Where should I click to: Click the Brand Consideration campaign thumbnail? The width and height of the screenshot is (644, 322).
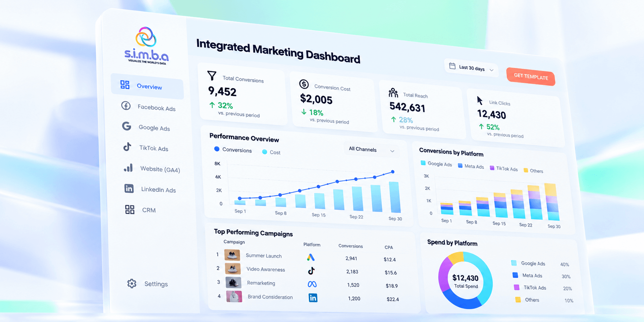(234, 297)
